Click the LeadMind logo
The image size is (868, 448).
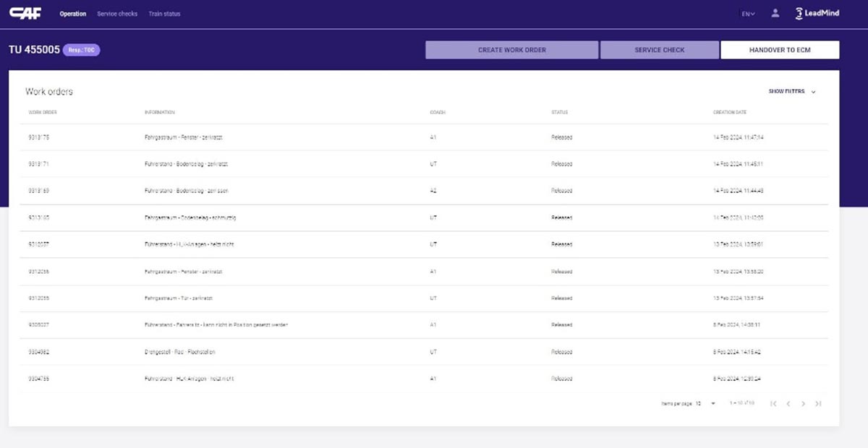(817, 13)
